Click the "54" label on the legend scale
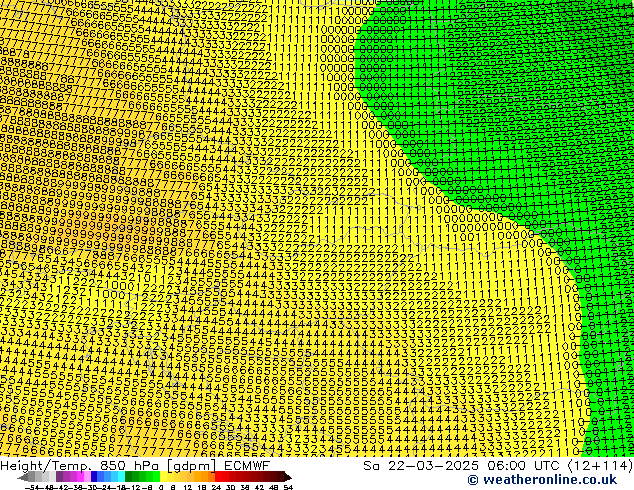Screen dimensions: 634x490 point(288,487)
